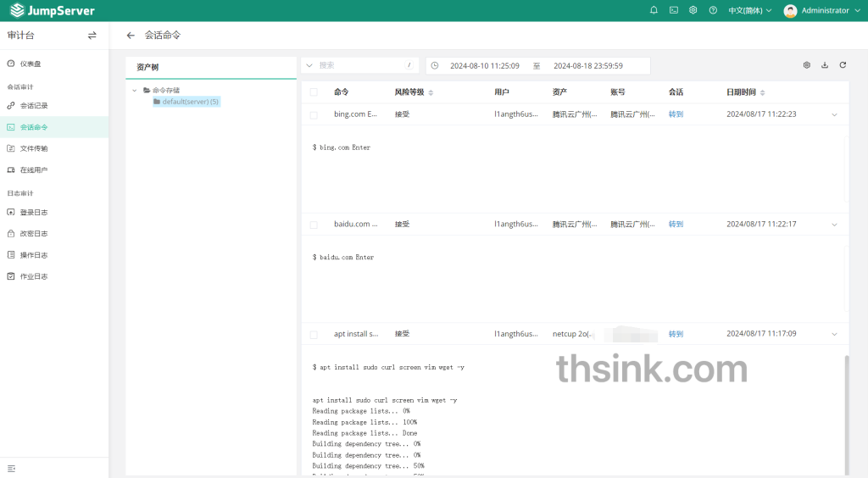
Task: Open table column settings gear
Action: tap(807, 65)
